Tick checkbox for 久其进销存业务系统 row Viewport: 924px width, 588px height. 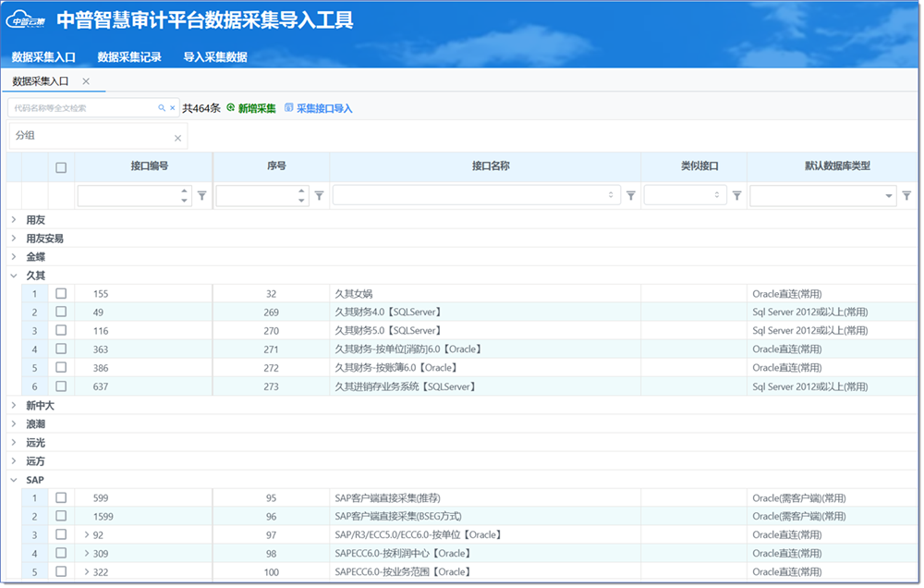(61, 386)
